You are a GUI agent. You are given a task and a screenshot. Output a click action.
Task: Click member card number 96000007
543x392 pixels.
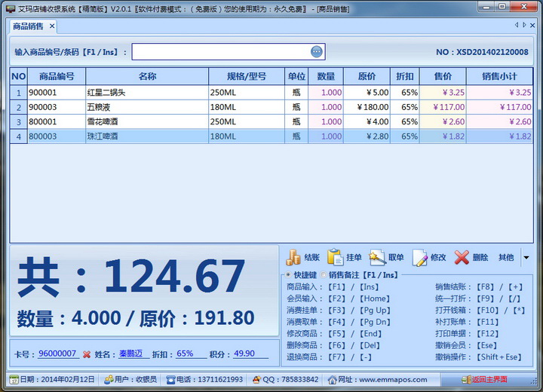[57, 354]
